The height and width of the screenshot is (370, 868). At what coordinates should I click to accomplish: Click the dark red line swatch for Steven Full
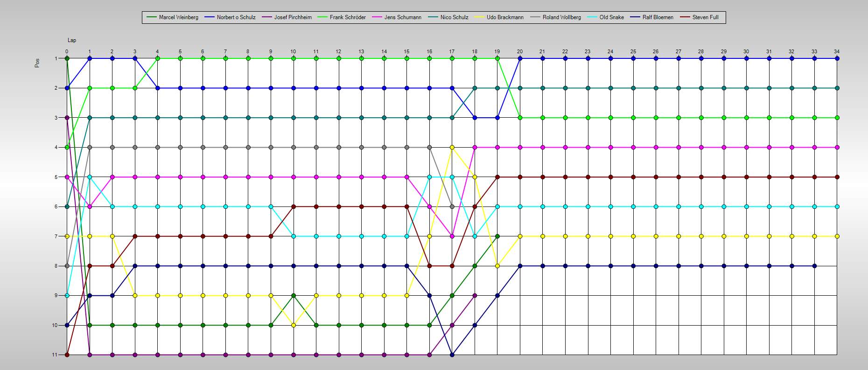tap(685, 17)
